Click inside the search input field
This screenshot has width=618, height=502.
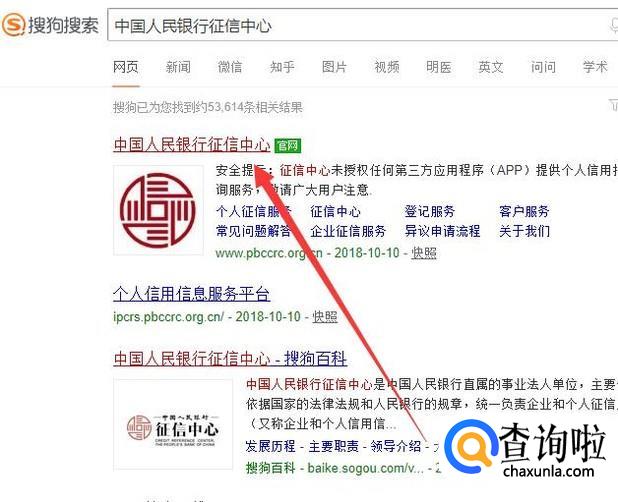pyautogui.click(x=363, y=25)
